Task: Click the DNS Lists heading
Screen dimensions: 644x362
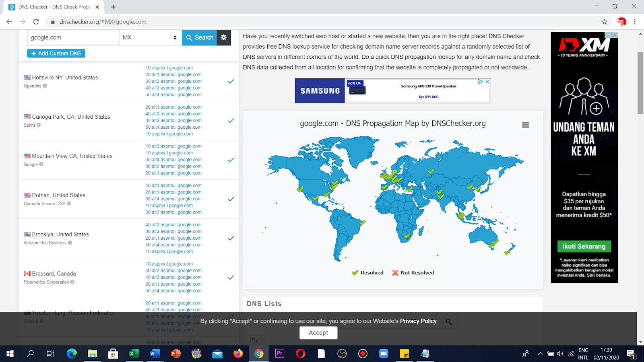Action: (x=264, y=304)
